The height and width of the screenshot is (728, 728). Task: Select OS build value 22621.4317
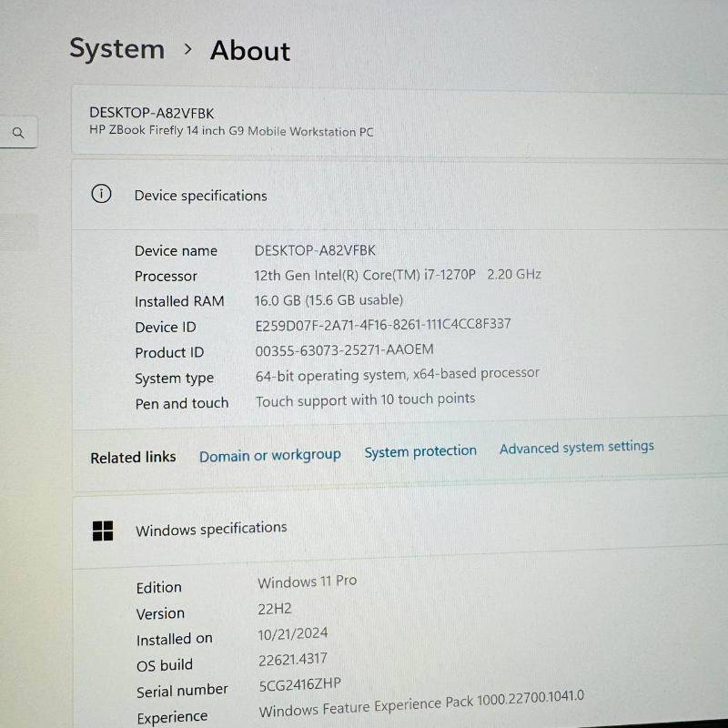tap(292, 659)
